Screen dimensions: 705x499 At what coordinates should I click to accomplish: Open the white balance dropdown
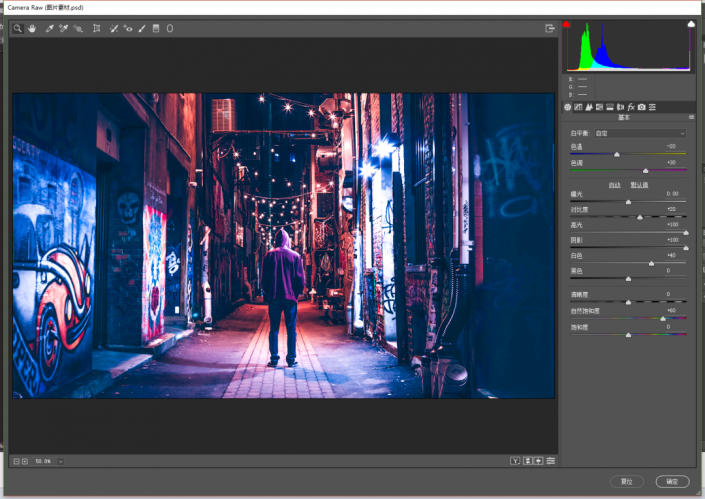pyautogui.click(x=640, y=134)
